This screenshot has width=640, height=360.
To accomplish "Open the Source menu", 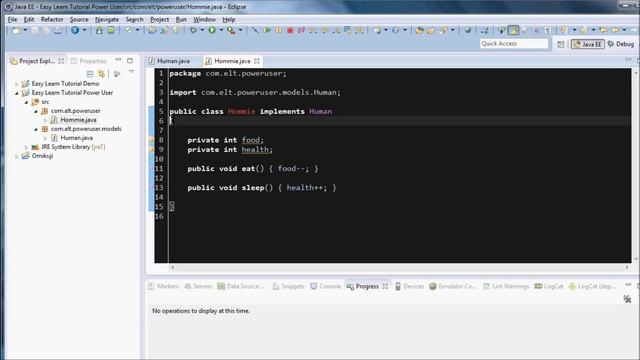I will (79, 19).
